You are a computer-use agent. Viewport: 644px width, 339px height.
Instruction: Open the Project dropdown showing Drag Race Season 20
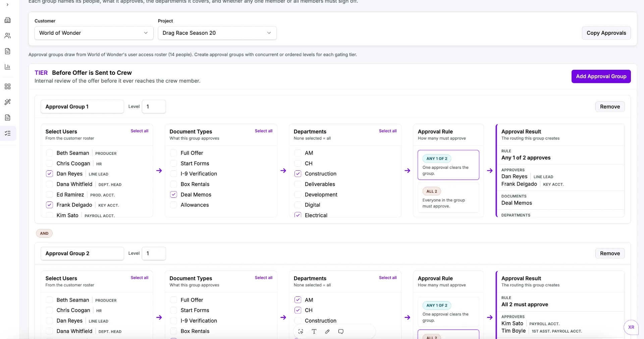click(217, 33)
